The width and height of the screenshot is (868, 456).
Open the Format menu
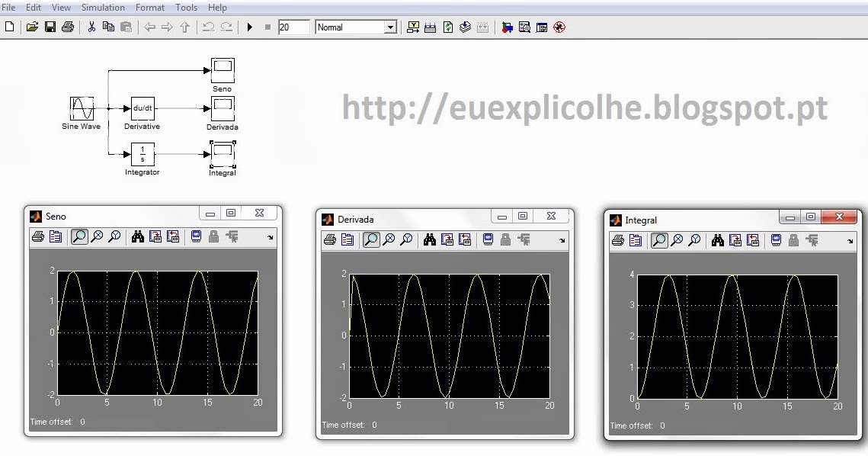click(x=149, y=7)
